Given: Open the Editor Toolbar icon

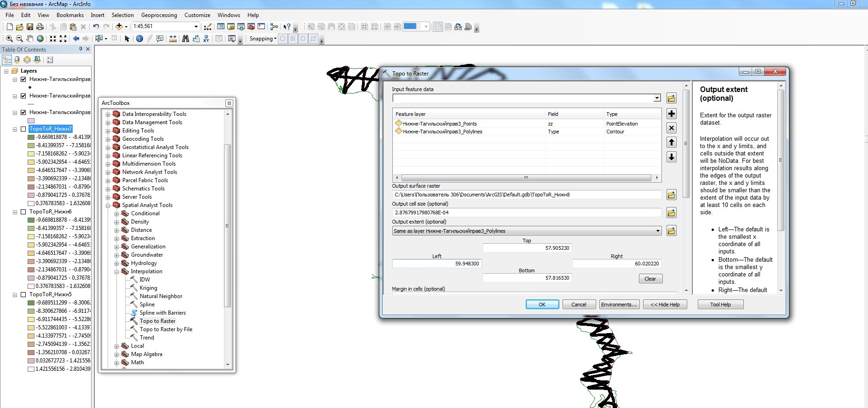Looking at the screenshot, I should [x=208, y=27].
